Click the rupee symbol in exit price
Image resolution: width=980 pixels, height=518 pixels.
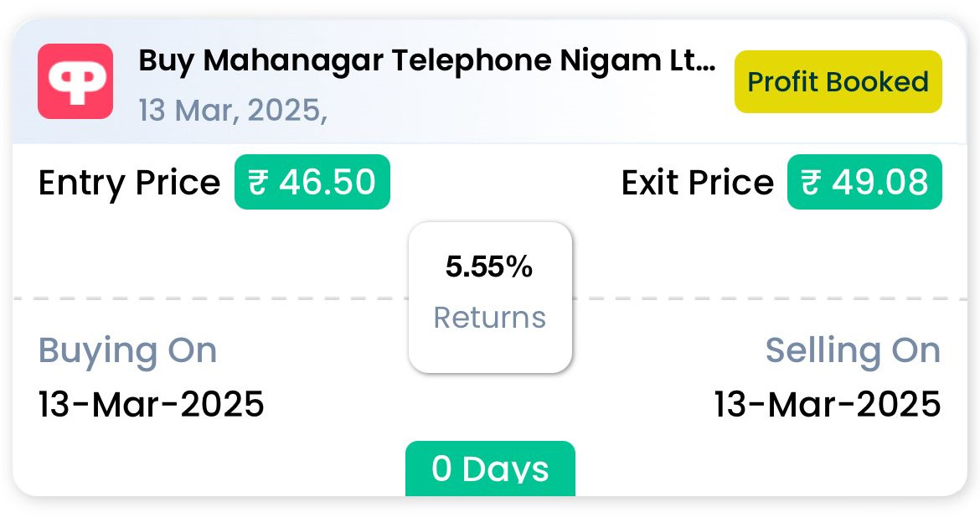pos(812,183)
